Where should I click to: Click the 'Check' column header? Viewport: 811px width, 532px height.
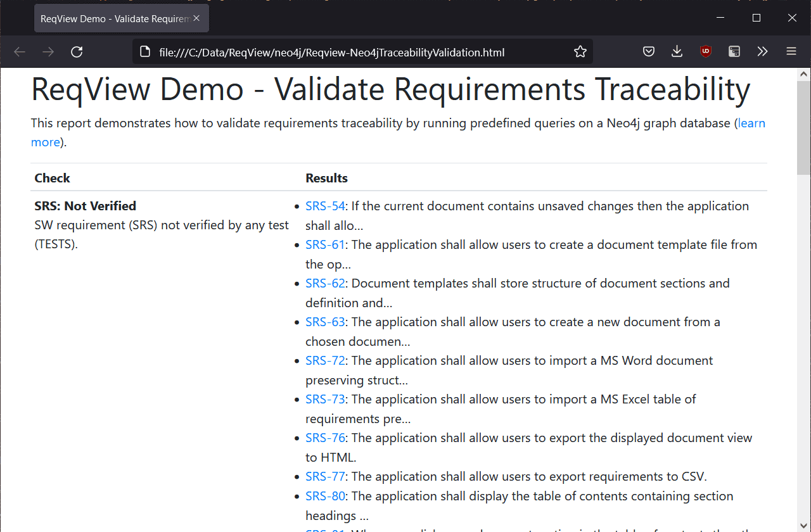52,178
